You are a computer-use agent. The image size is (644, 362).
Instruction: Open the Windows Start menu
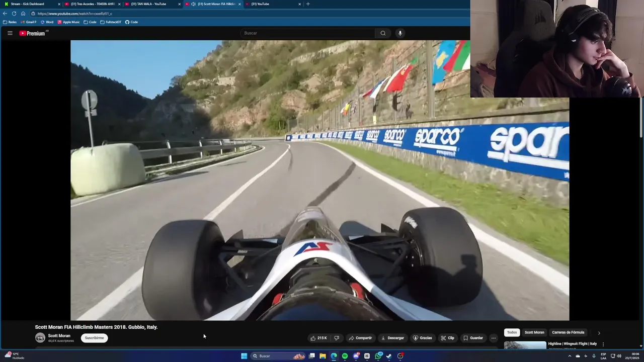(x=244, y=356)
